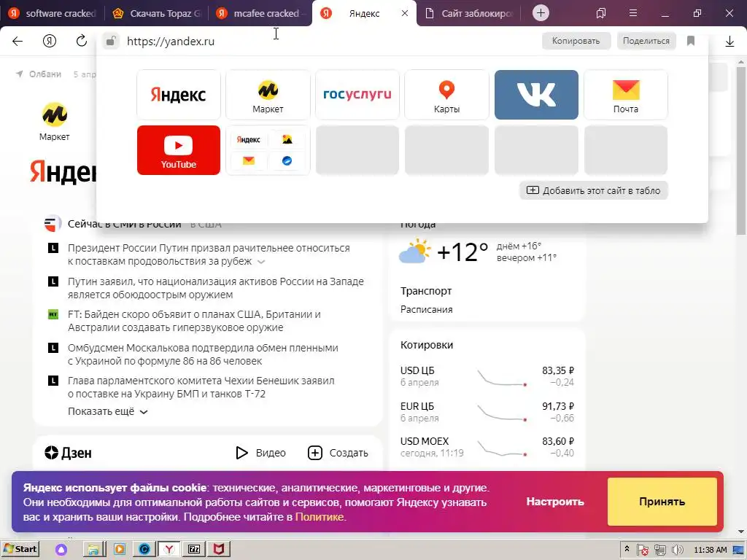747x560 pixels.
Task: Show hidden tray icons arrow
Action: (627, 550)
